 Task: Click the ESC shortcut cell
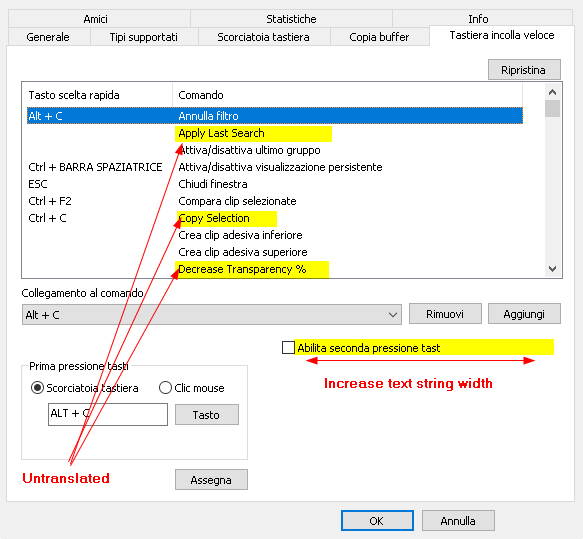point(38,184)
